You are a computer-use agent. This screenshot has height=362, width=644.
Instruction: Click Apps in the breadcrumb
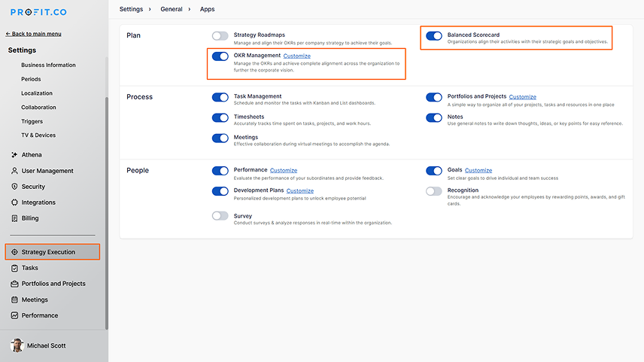[x=207, y=9]
